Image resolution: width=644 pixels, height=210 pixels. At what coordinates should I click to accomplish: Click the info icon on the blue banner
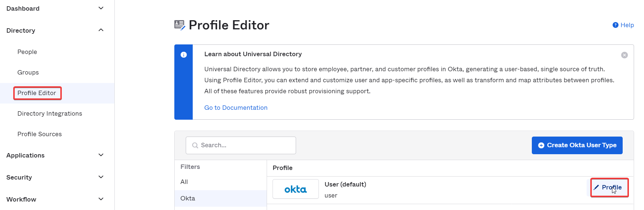184,55
